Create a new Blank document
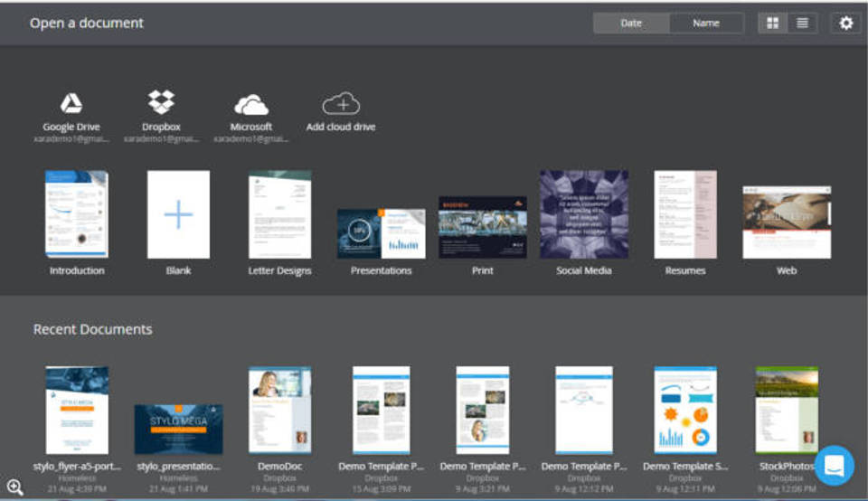 178,215
